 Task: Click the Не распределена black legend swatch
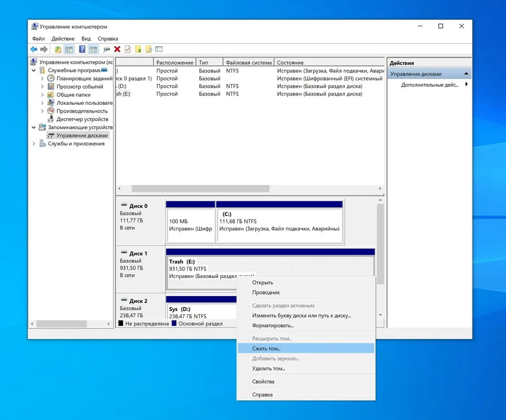tap(121, 323)
